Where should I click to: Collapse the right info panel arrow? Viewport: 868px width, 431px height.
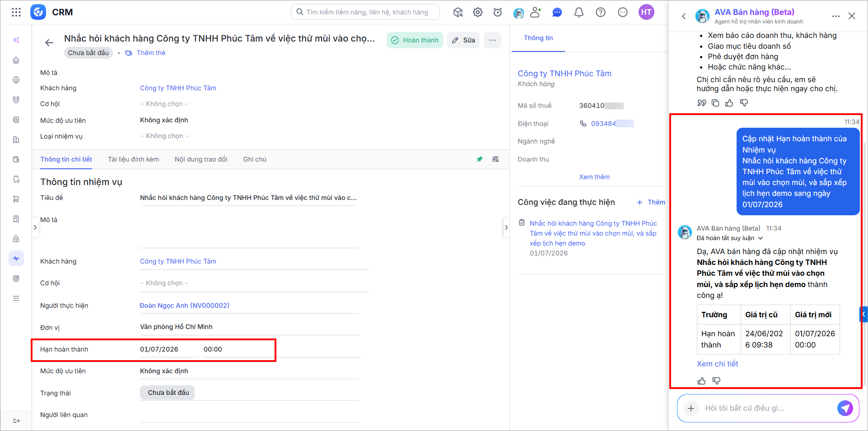(x=506, y=227)
